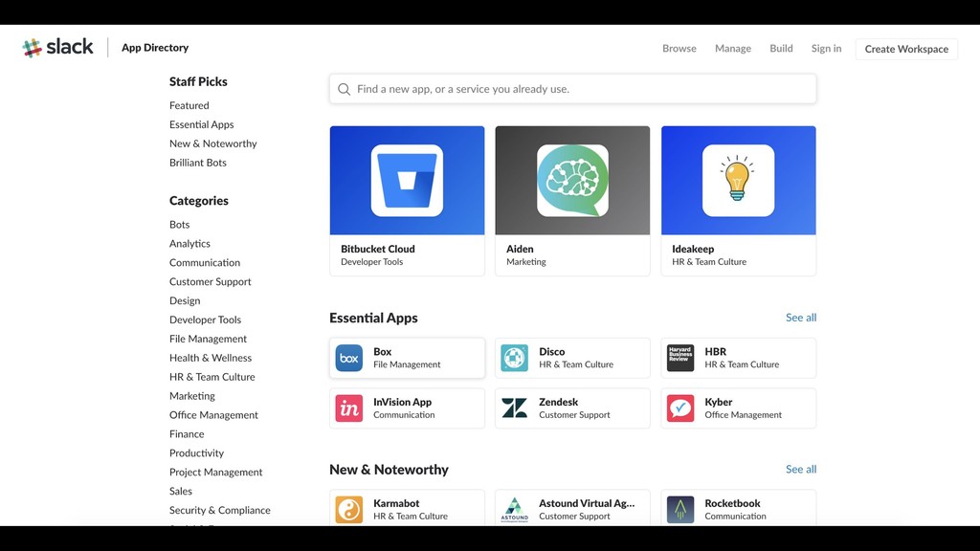Open the HR & Team Culture sidebar category
The height and width of the screenshot is (551, 980).
click(x=212, y=377)
